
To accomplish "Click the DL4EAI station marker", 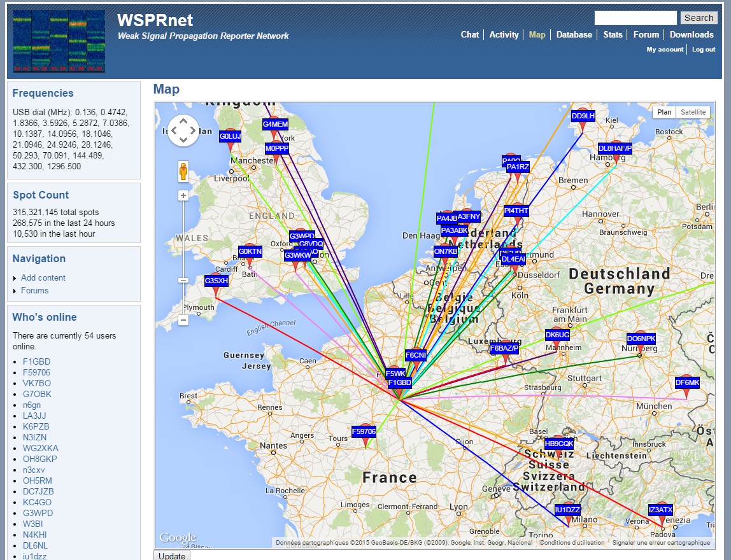I will [513, 259].
